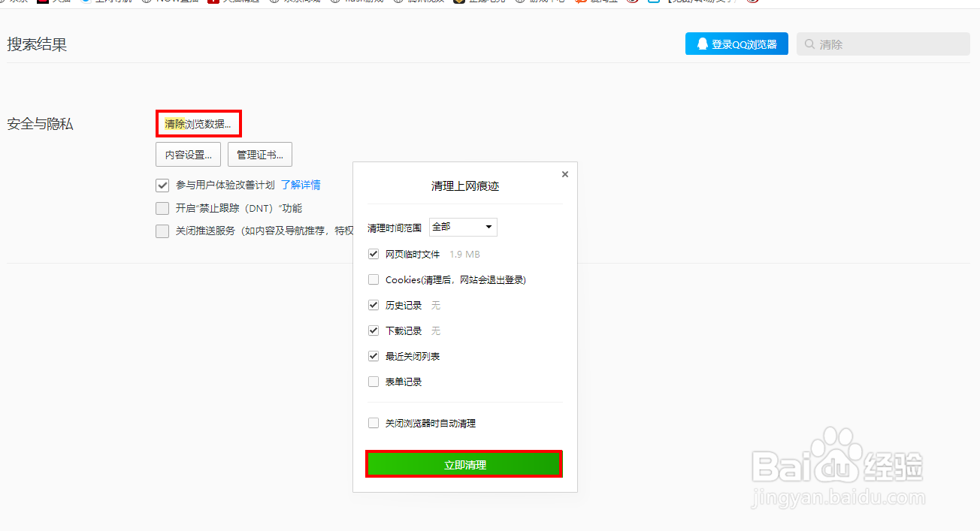Click the magnifier icon in the search box

[809, 44]
